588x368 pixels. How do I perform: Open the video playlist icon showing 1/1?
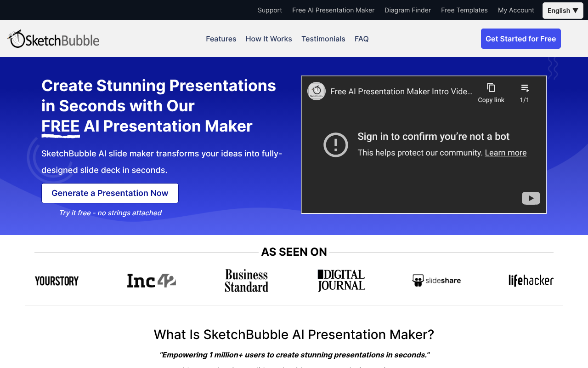point(525,87)
